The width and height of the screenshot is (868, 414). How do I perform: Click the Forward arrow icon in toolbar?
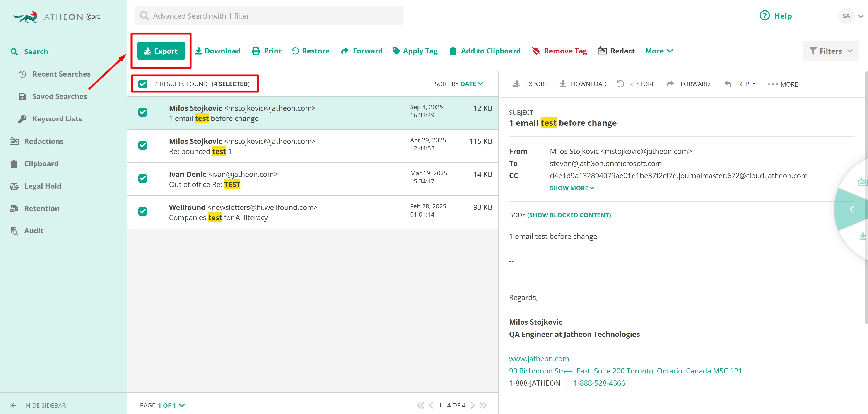tap(345, 51)
